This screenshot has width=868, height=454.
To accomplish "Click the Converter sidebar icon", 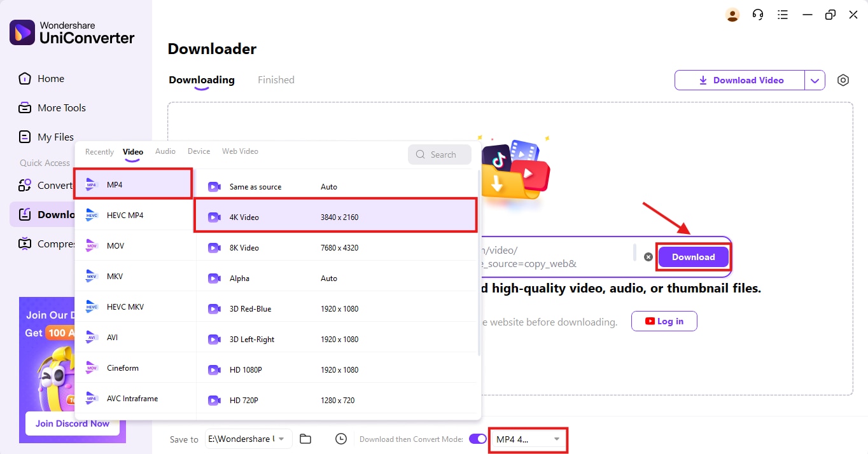I will tap(25, 186).
